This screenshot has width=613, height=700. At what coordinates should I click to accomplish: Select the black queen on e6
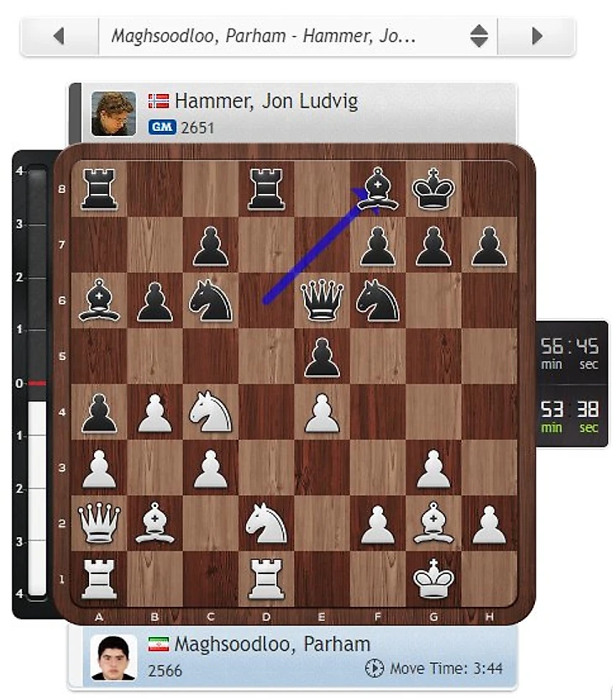pyautogui.click(x=322, y=300)
